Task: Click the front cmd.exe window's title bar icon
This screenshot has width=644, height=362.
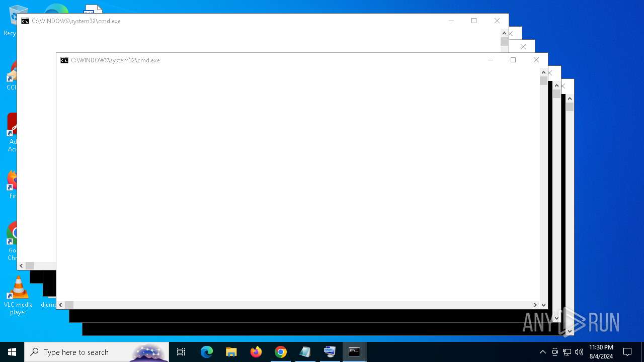Action: coord(64,60)
